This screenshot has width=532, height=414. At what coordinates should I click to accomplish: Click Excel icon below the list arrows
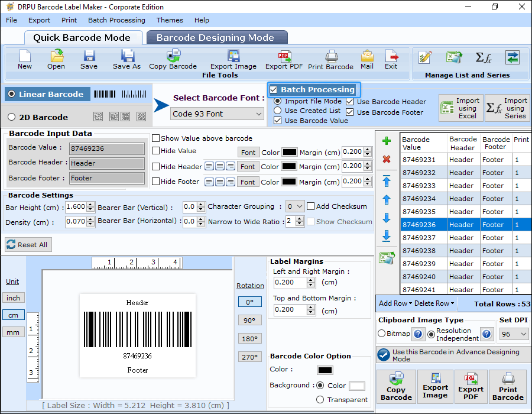pos(387,258)
